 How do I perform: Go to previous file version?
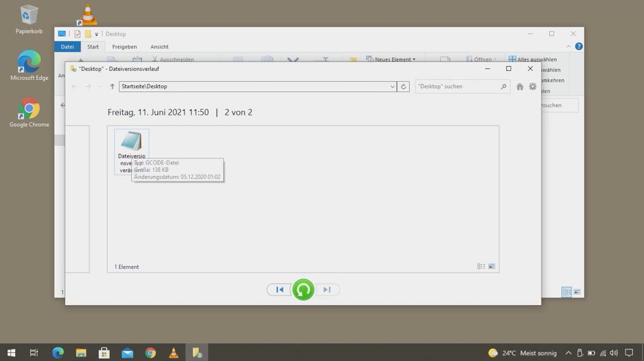pos(280,289)
